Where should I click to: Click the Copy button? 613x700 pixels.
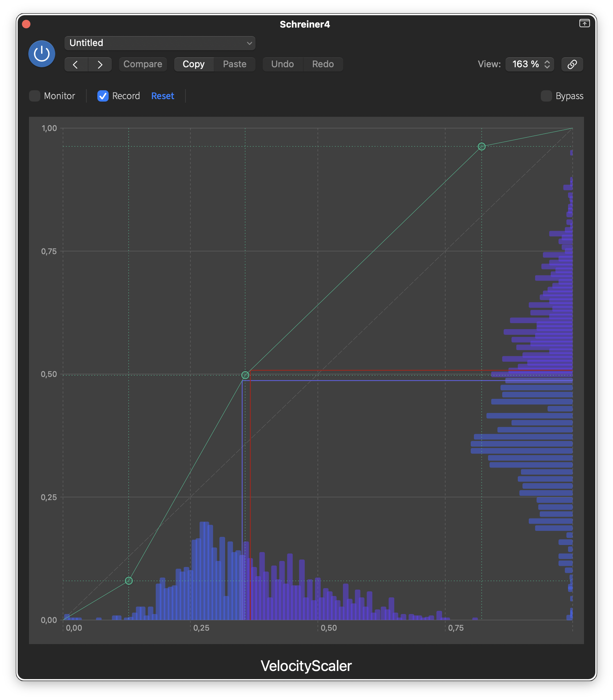tap(194, 64)
